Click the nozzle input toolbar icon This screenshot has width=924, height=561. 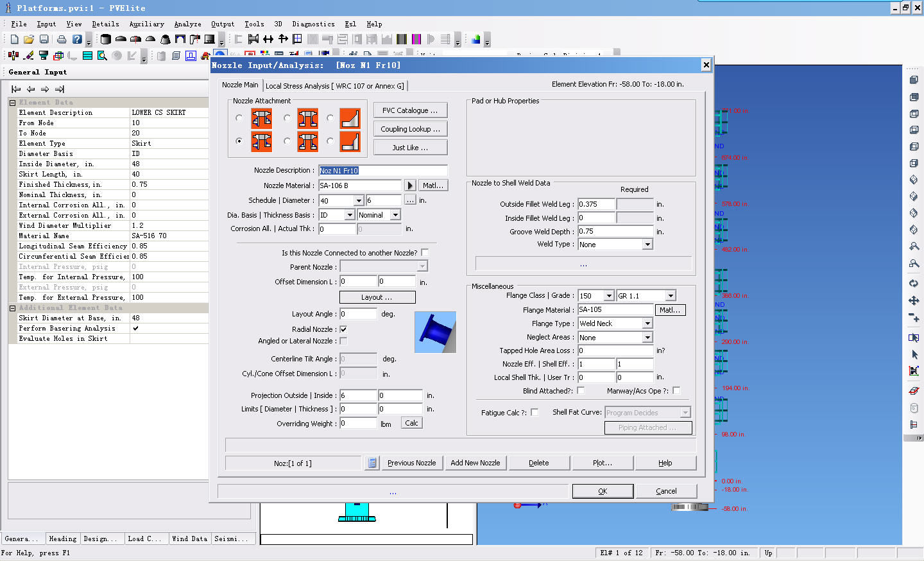[x=253, y=39]
